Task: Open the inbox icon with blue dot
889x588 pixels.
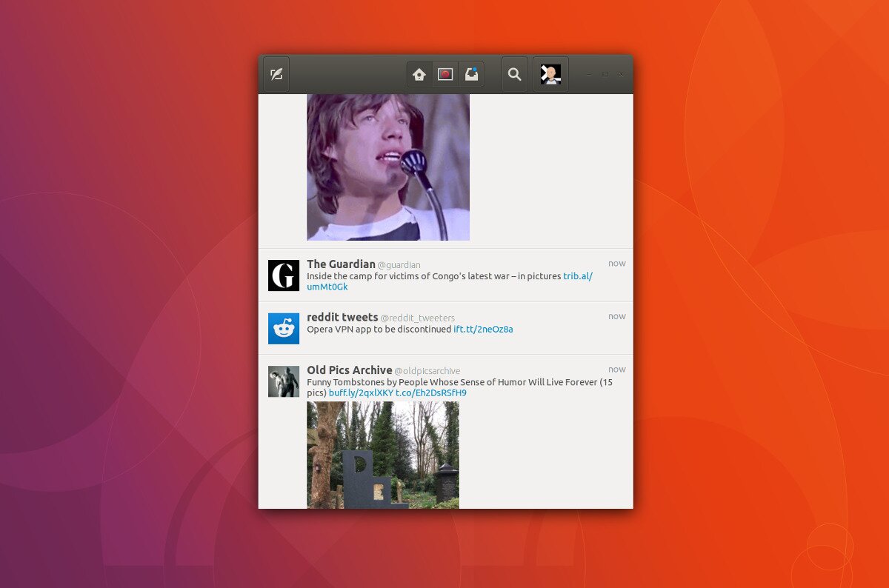Action: (471, 74)
